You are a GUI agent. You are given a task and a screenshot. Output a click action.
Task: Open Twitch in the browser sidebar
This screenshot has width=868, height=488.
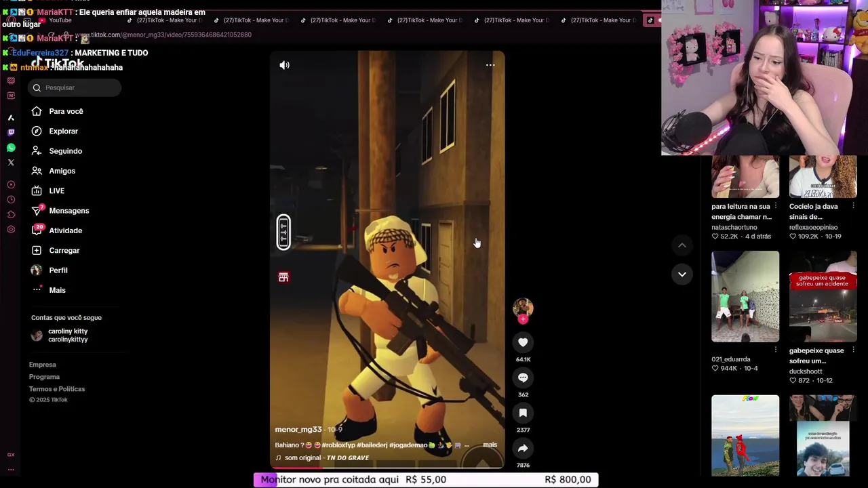coord(11,132)
